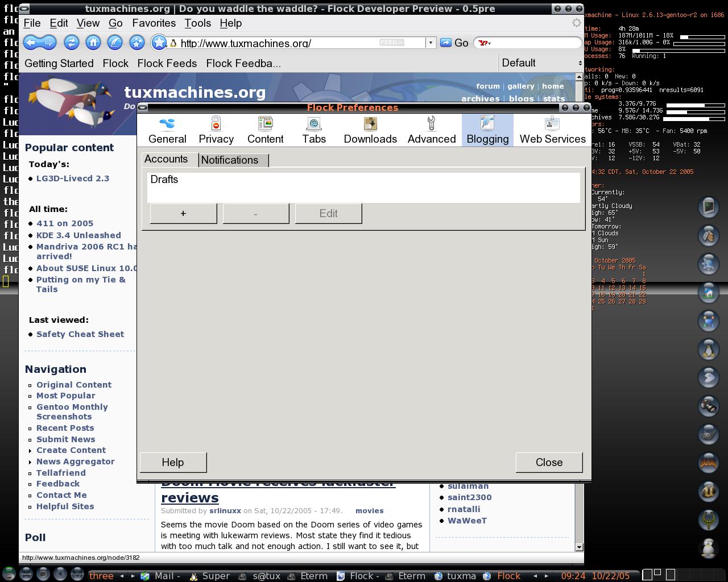Open the Downloads preferences pane
This screenshot has width=728, height=582.
click(x=370, y=130)
